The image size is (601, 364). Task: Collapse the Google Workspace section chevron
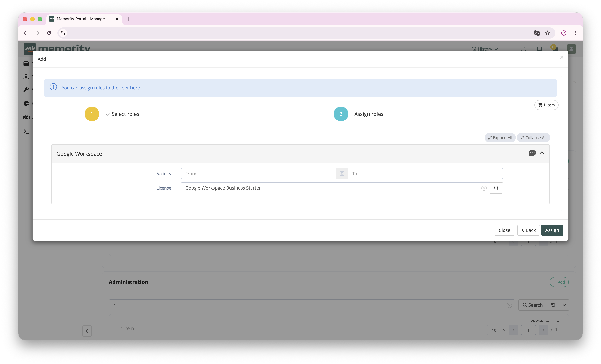[x=542, y=153]
